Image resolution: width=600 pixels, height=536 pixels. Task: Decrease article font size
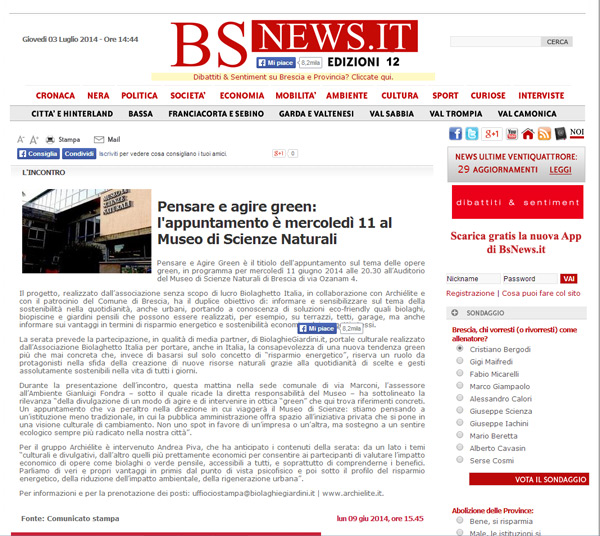(x=21, y=140)
